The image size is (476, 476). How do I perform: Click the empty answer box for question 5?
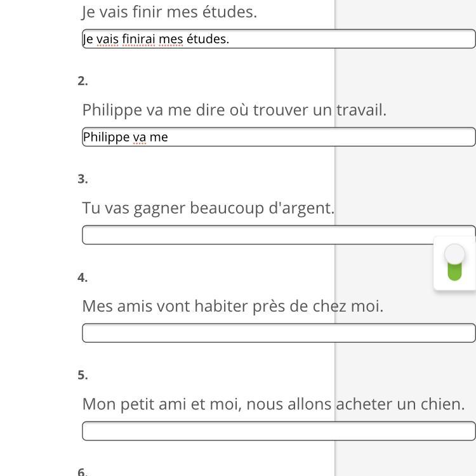pyautogui.click(x=279, y=432)
